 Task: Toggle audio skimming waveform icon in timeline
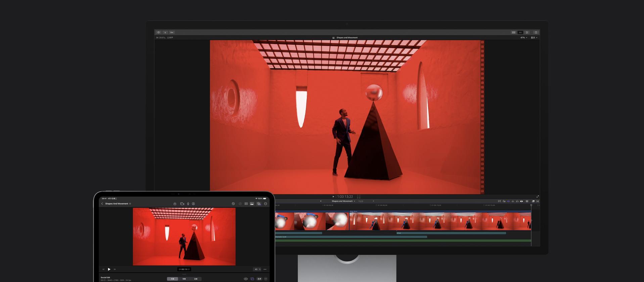click(504, 201)
